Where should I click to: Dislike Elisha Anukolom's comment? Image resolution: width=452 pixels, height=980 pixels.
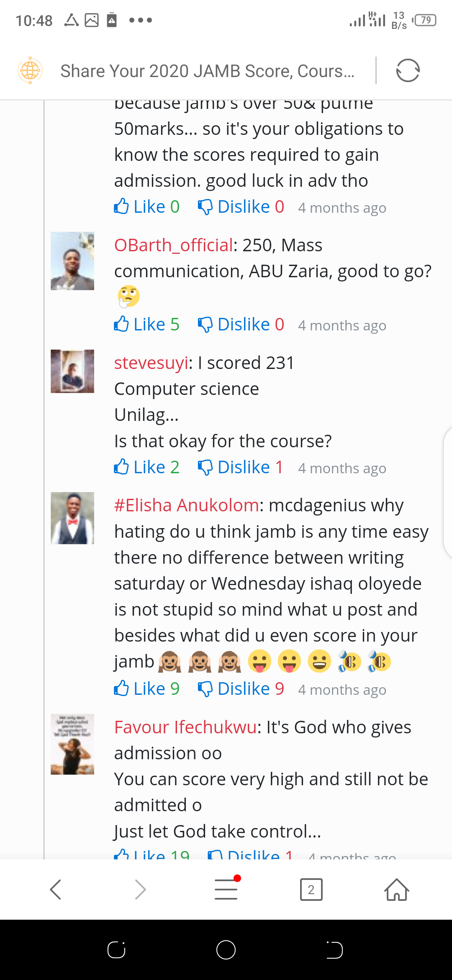[241, 689]
